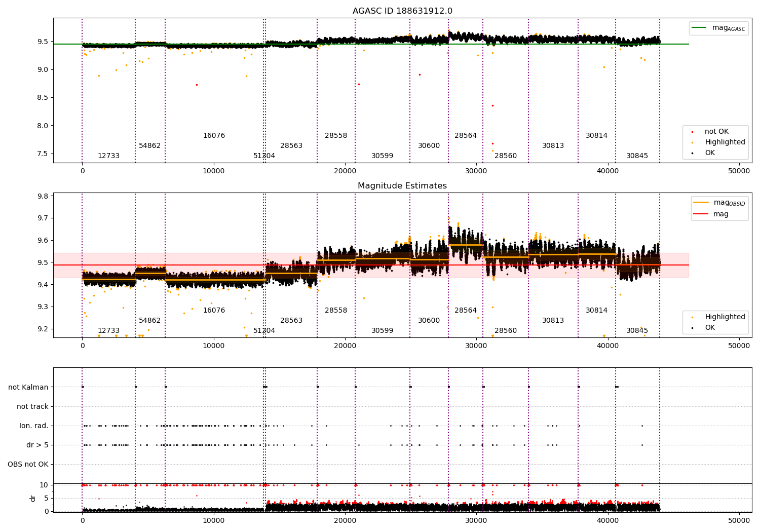Click the 7.5 tick label
760x532 pixels.
[43, 154]
